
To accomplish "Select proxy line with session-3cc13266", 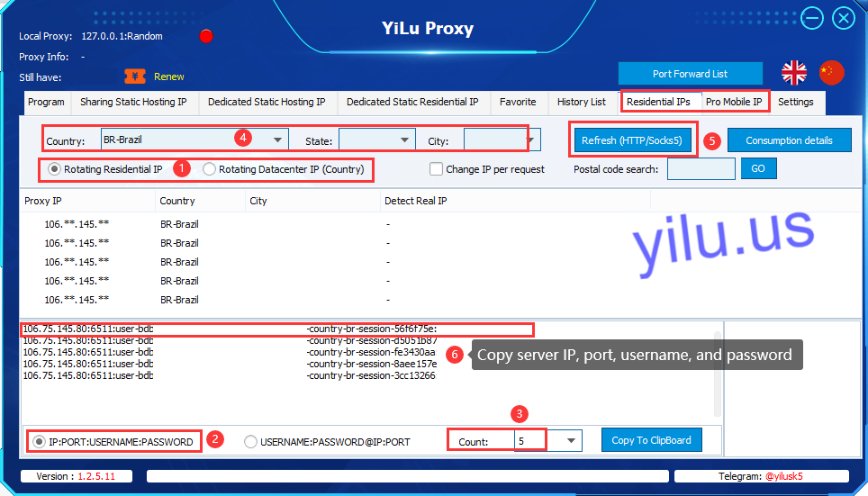I will pyautogui.click(x=230, y=375).
